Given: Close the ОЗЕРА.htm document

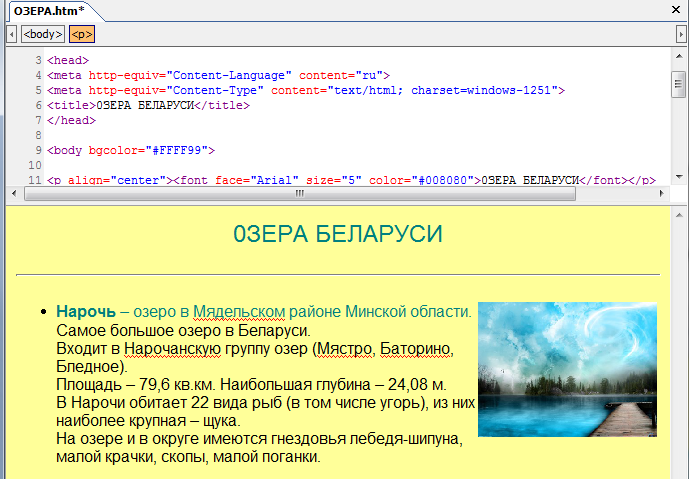Looking at the screenshot, I should 677,9.
